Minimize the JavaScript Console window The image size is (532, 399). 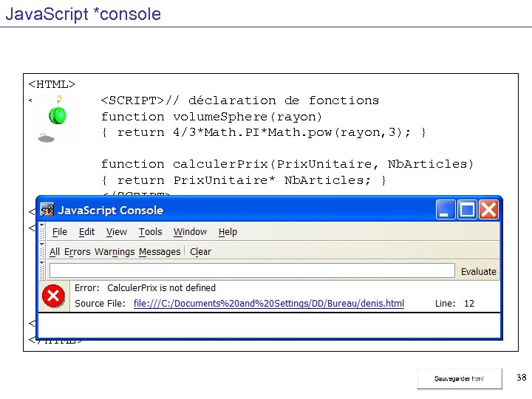446,209
